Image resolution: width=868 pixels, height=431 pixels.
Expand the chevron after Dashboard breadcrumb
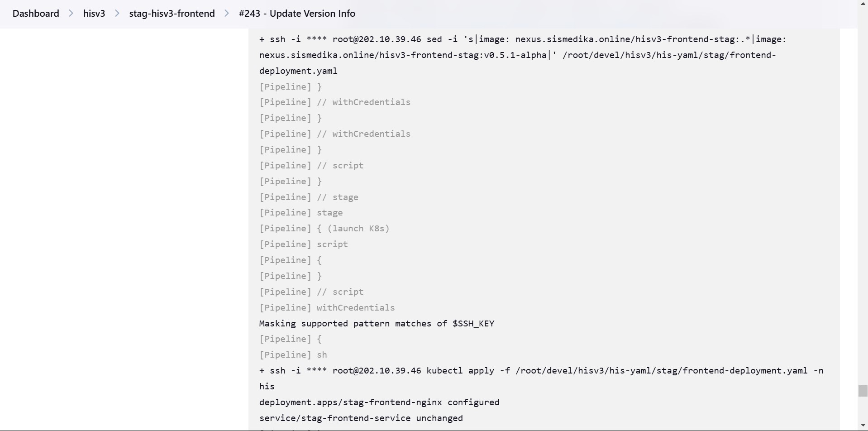point(71,14)
